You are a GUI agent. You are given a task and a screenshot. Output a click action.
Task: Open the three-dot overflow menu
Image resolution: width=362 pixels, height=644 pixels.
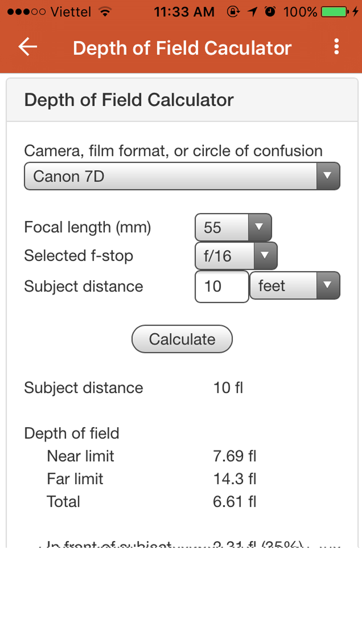tap(337, 47)
